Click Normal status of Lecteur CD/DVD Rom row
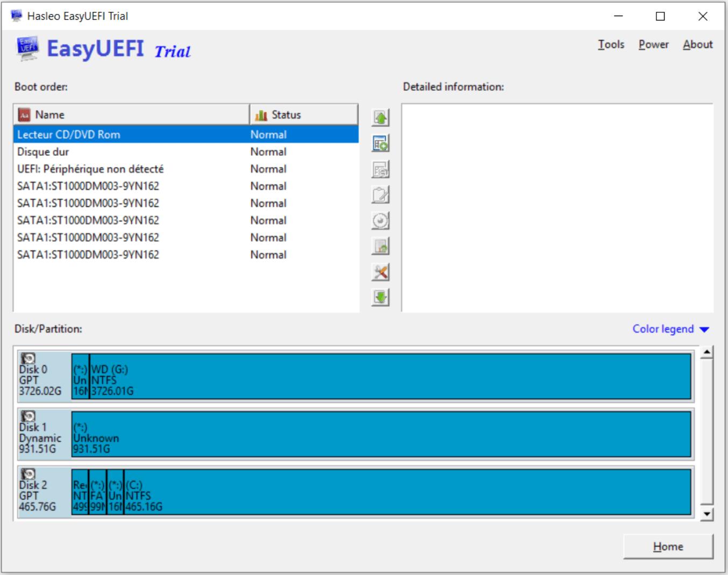728x575 pixels. [268, 134]
